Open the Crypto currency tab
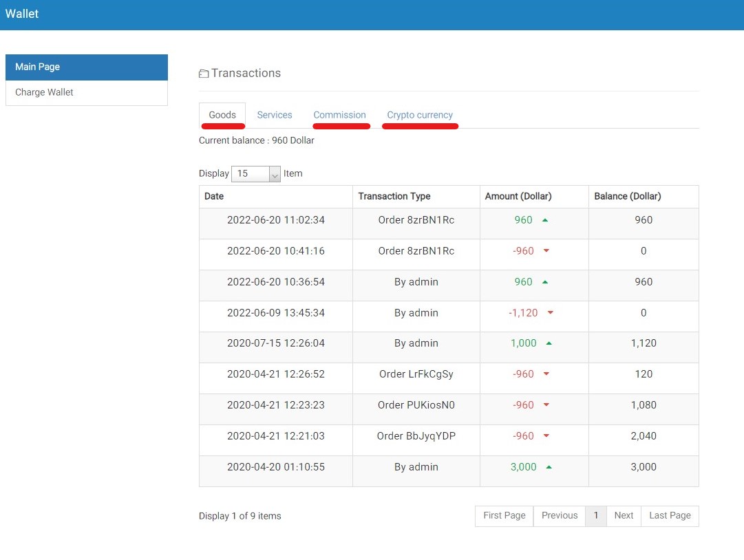 419,115
